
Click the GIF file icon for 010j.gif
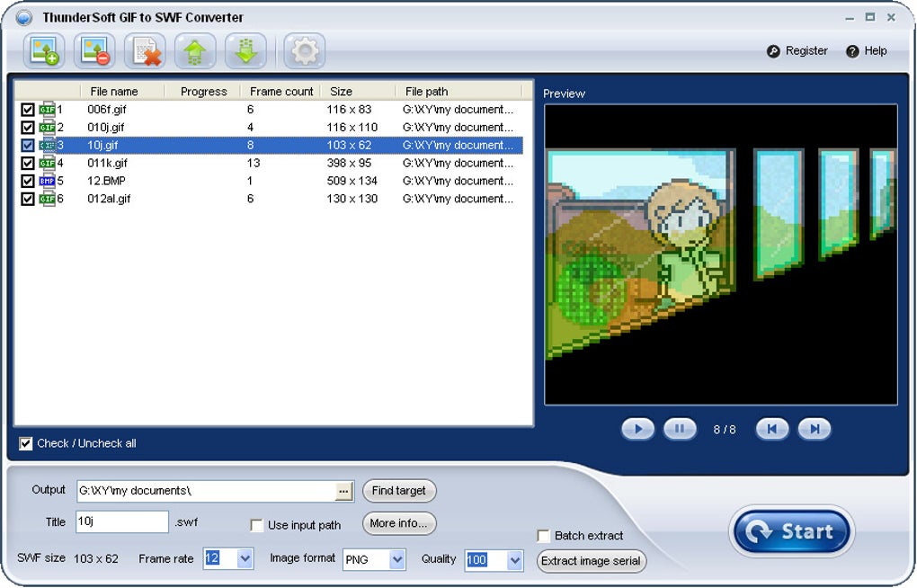tap(47, 127)
